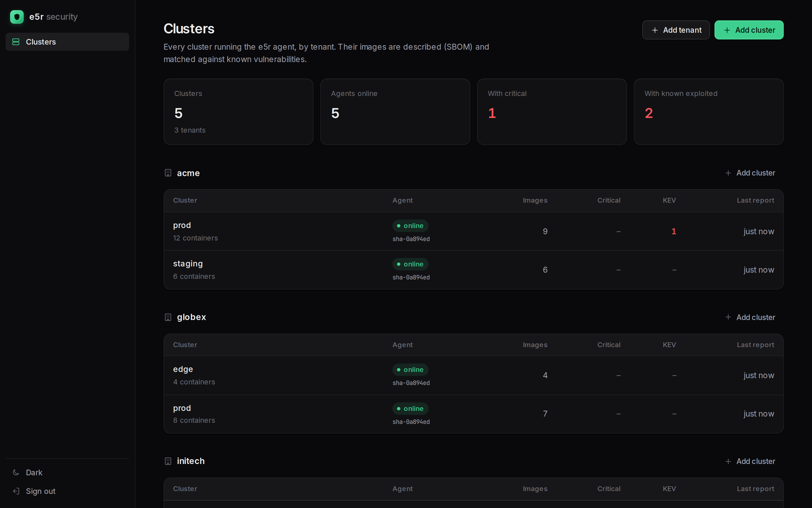Image resolution: width=812 pixels, height=508 pixels.
Task: Open the acme staging cluster
Action: pyautogui.click(x=473, y=270)
